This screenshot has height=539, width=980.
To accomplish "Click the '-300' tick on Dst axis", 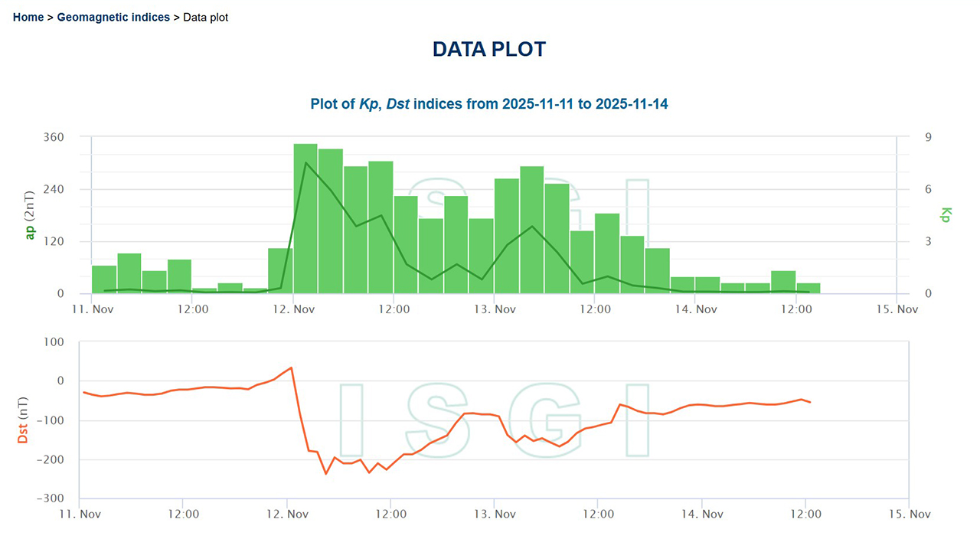I will (x=49, y=498).
